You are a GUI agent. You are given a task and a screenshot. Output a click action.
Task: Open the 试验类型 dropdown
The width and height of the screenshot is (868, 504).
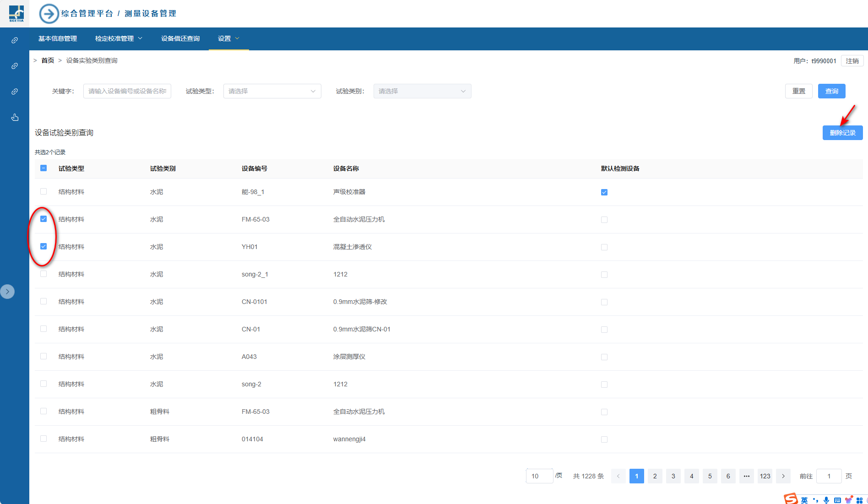point(272,91)
